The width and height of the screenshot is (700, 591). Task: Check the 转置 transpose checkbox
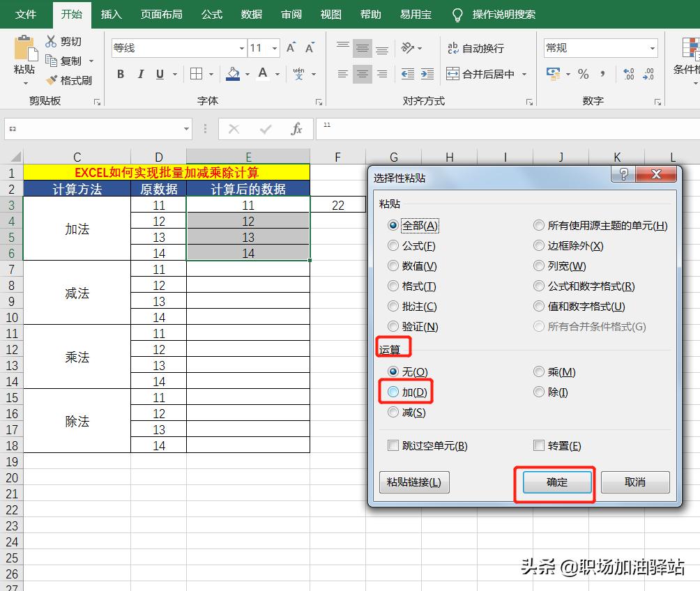pyautogui.click(x=539, y=445)
